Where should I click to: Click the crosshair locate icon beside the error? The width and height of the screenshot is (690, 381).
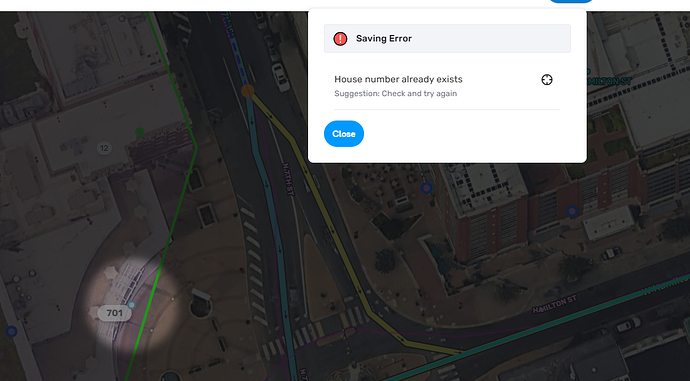pyautogui.click(x=547, y=80)
